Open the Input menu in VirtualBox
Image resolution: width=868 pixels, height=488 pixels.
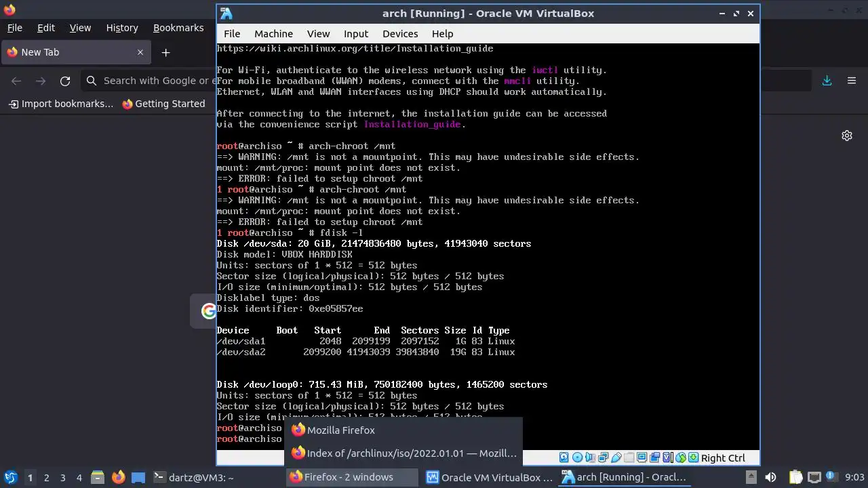pyautogui.click(x=356, y=33)
